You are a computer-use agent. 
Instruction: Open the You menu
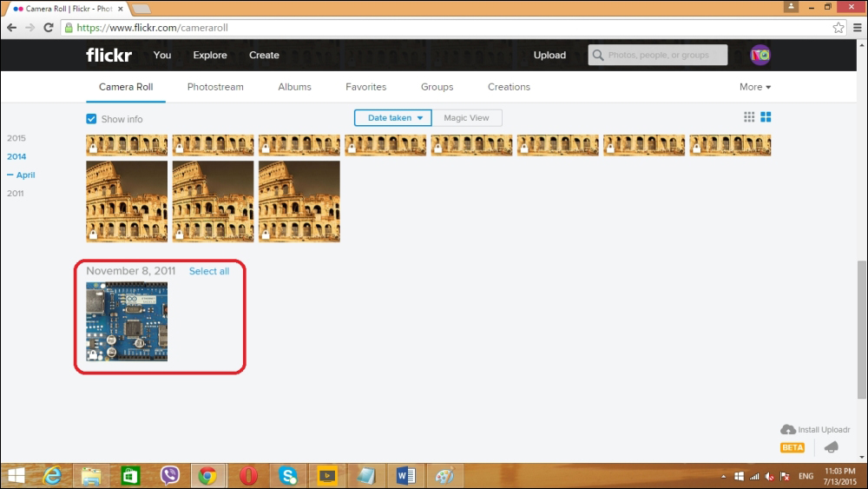(x=162, y=55)
